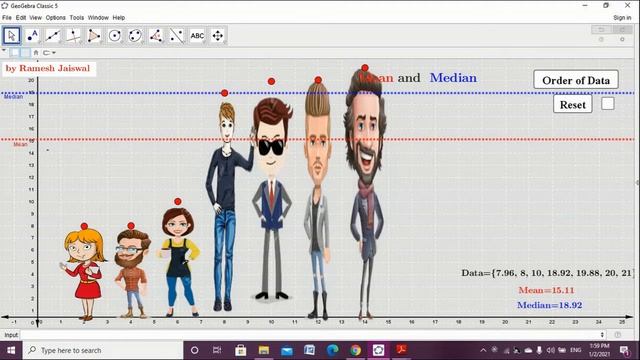Image resolution: width=640 pixels, height=360 pixels.
Task: Collapse the style bar arrow
Action: point(4,51)
